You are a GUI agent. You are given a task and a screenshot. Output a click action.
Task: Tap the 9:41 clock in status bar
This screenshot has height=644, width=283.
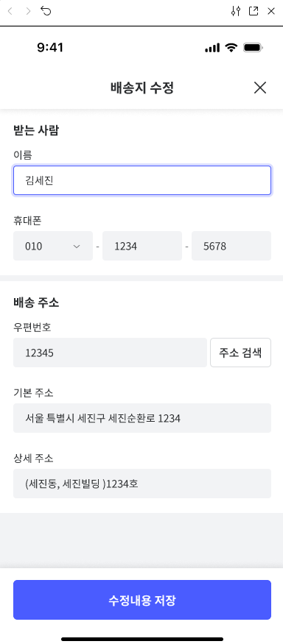[50, 48]
